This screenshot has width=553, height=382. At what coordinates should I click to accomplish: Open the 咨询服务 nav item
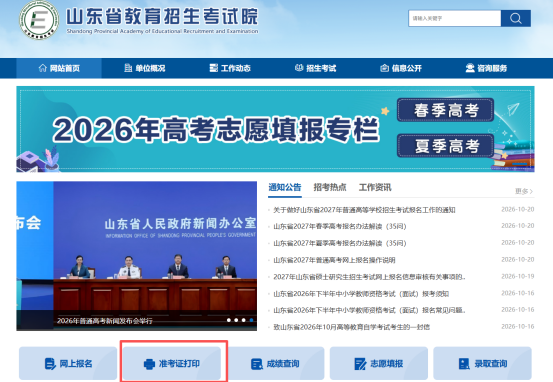(486, 68)
